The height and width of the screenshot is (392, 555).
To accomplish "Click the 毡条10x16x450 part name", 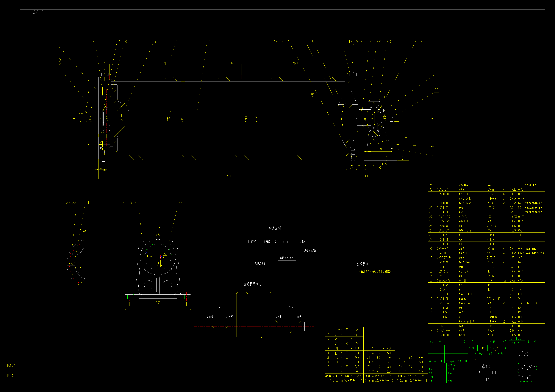I will [466, 322].
